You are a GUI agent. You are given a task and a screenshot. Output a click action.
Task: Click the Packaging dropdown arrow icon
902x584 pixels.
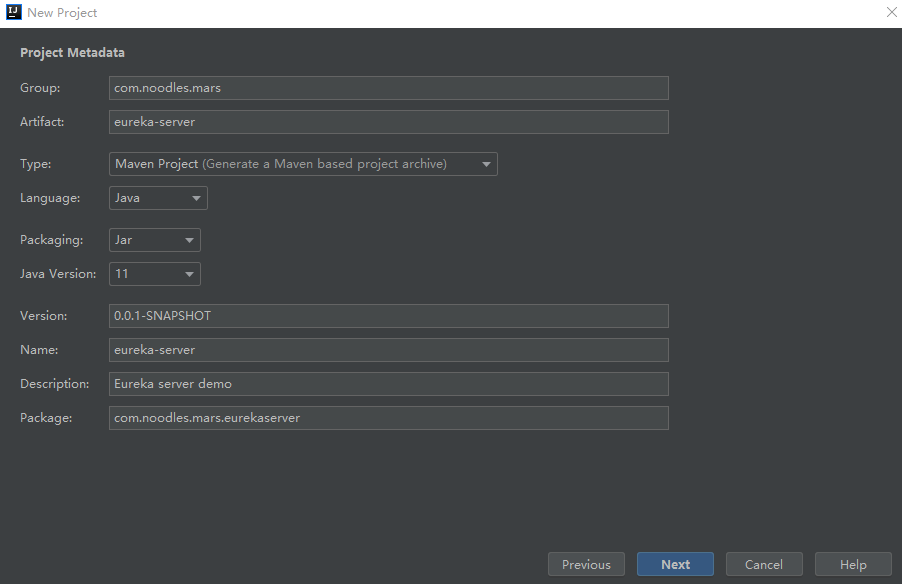coord(189,240)
